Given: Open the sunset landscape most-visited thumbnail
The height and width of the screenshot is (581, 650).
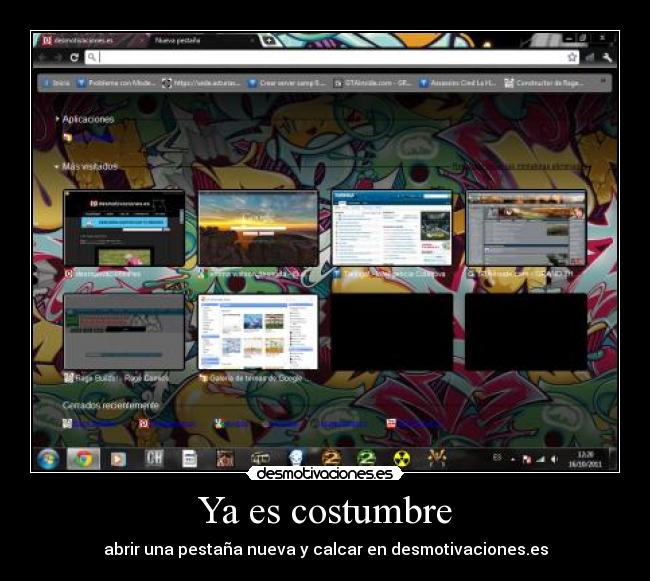Looking at the screenshot, I should 258,228.
